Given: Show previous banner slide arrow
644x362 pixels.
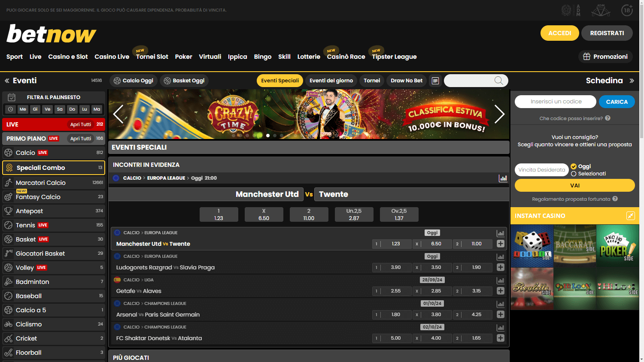Looking at the screenshot, I should click(118, 114).
